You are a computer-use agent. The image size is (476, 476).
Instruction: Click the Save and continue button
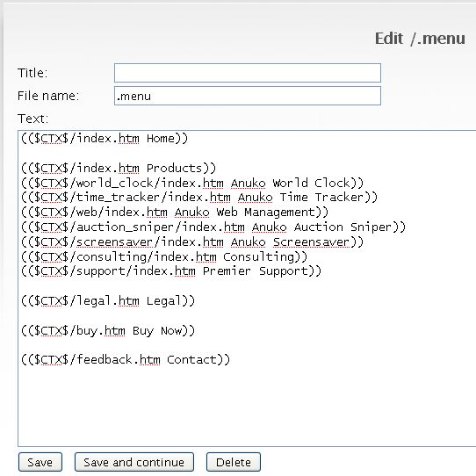[x=133, y=462]
